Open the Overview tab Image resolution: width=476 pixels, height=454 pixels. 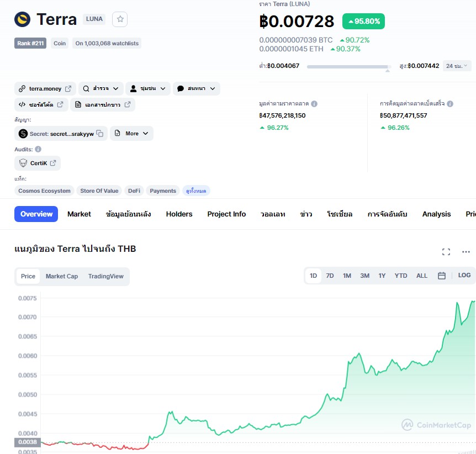[36, 214]
